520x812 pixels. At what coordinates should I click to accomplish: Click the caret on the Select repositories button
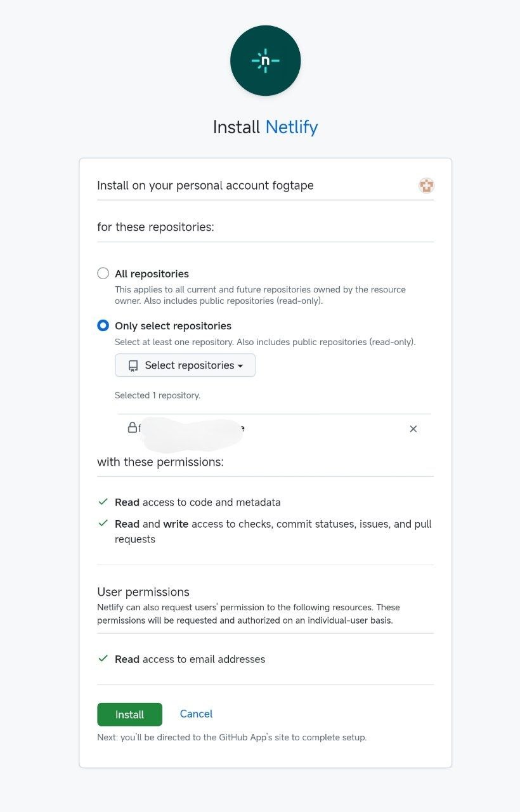click(242, 365)
